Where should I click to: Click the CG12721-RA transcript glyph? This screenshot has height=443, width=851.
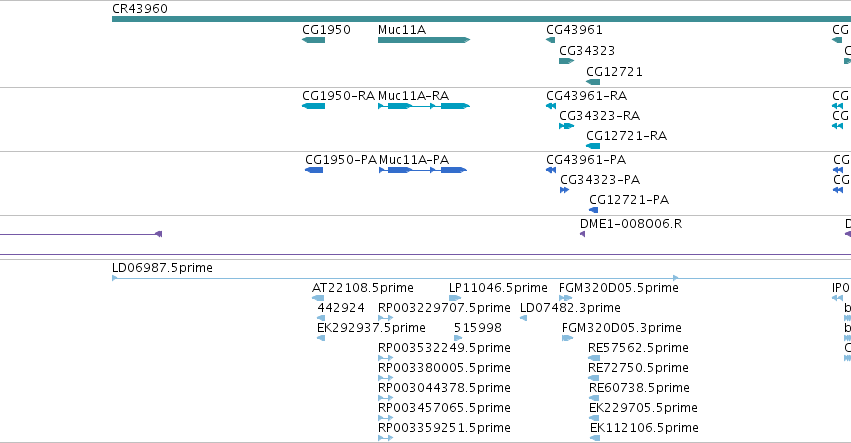593,146
